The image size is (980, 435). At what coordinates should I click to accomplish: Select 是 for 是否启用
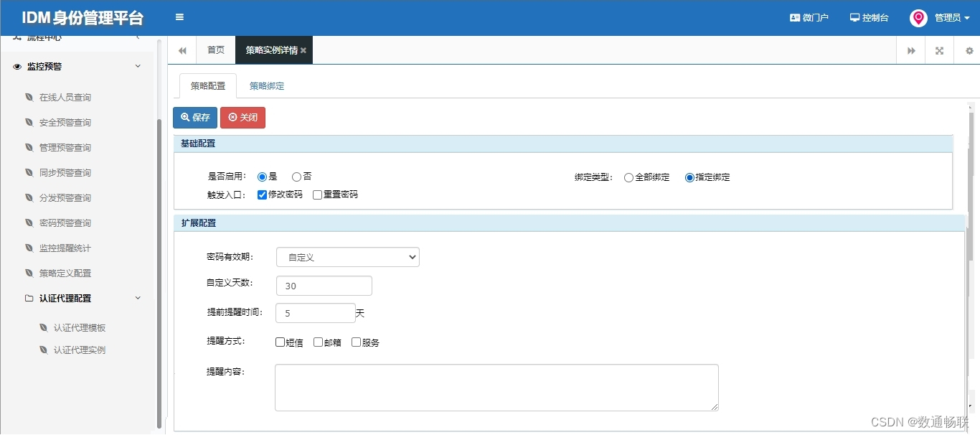click(262, 177)
